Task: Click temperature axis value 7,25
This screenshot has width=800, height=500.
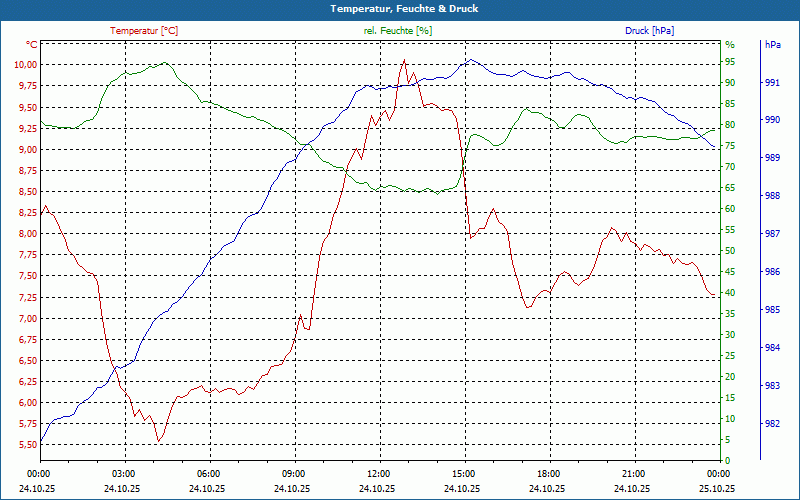Action: coord(28,297)
